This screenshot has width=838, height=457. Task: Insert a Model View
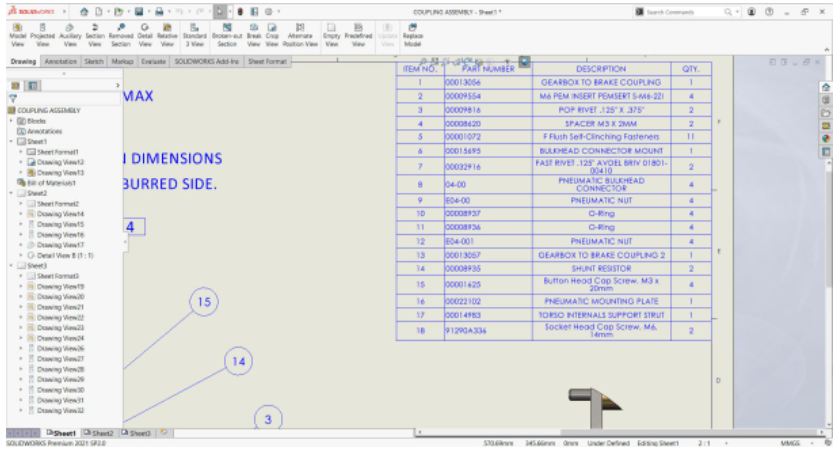[x=18, y=35]
